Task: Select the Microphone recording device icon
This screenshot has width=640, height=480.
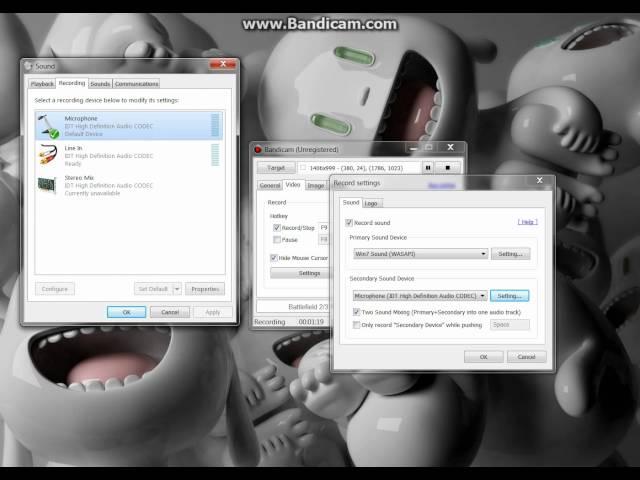Action: pyautogui.click(x=49, y=126)
